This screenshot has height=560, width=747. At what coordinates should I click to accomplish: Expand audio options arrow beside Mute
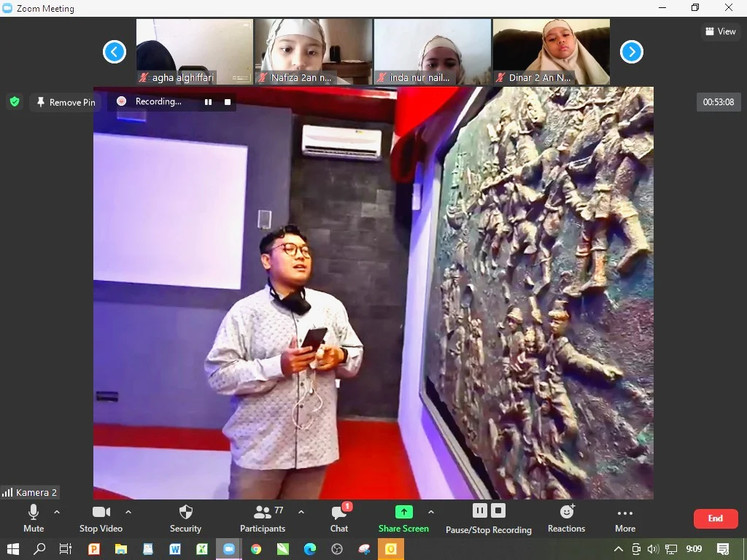point(57,512)
